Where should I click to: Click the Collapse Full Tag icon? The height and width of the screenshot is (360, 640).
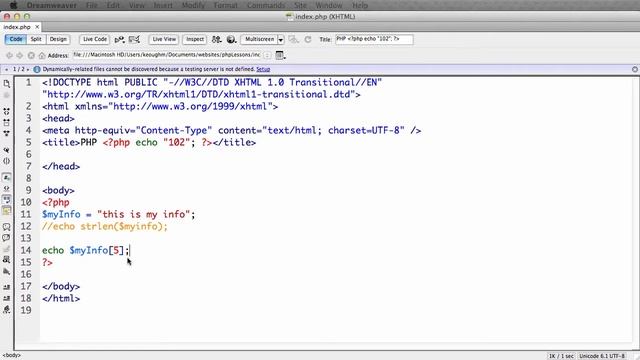(x=7, y=111)
